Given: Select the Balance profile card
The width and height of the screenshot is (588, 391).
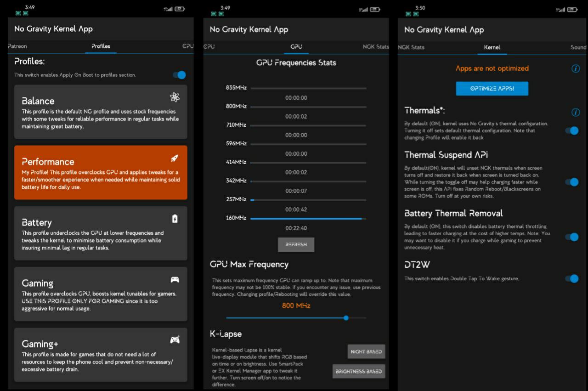Looking at the screenshot, I should (x=101, y=112).
